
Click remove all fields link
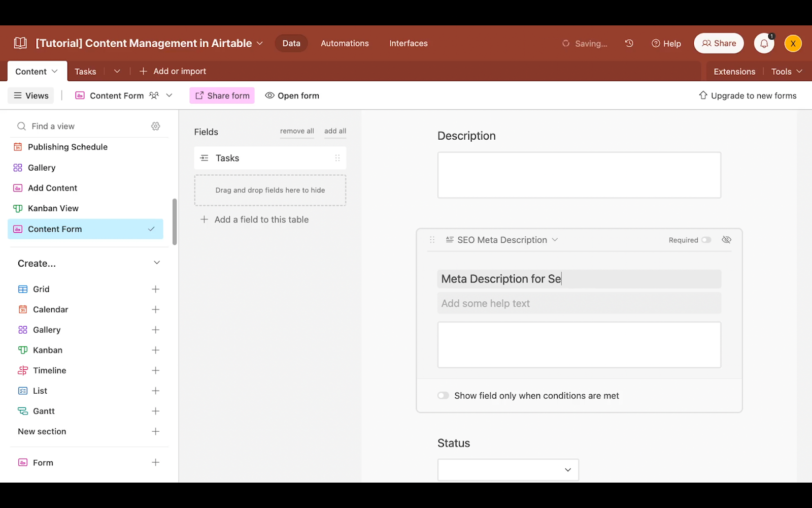(297, 131)
